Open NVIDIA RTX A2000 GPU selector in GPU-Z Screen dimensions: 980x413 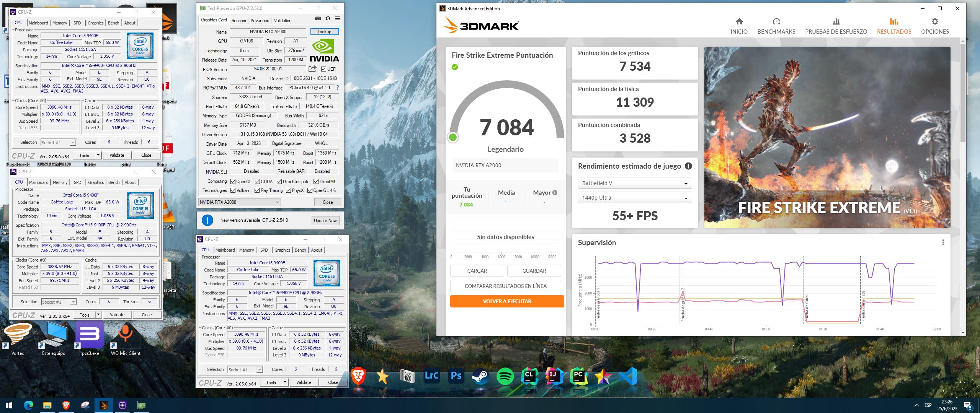[240, 202]
